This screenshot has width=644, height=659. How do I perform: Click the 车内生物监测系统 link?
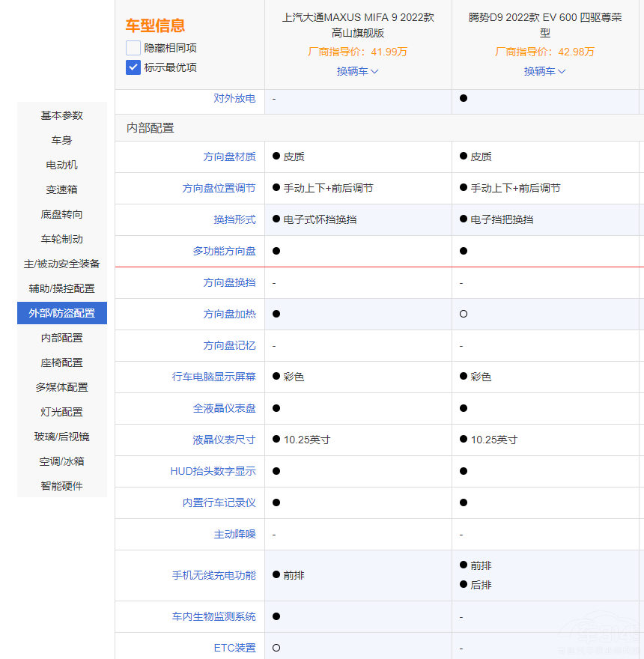tap(213, 616)
